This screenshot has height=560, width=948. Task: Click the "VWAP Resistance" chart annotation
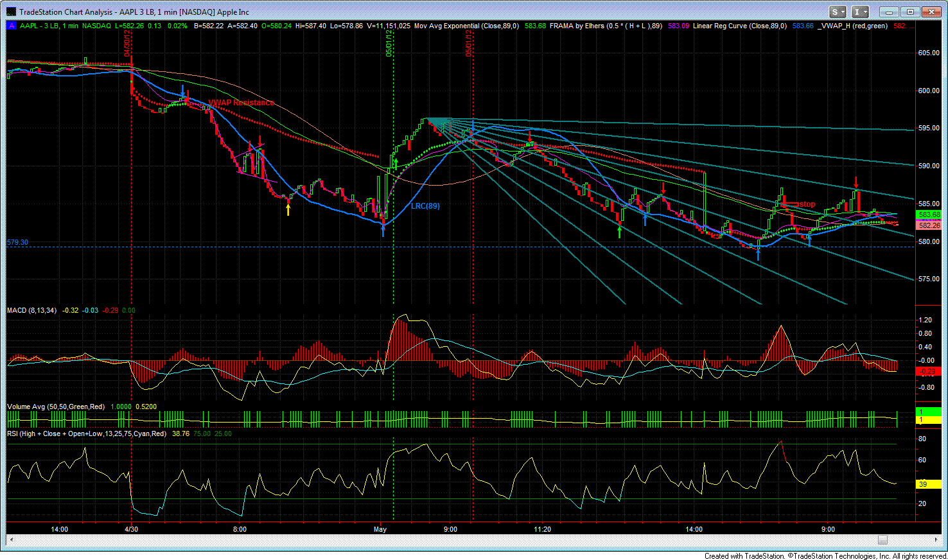(241, 103)
